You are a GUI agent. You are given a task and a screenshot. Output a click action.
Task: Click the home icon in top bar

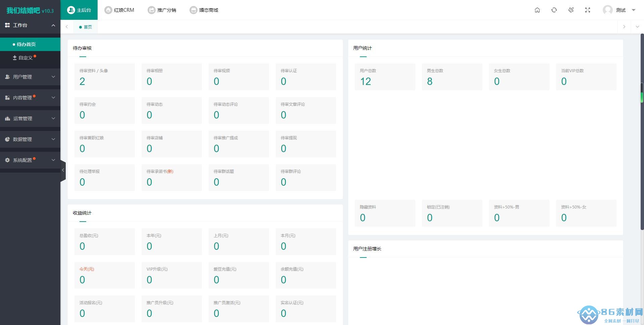[537, 10]
